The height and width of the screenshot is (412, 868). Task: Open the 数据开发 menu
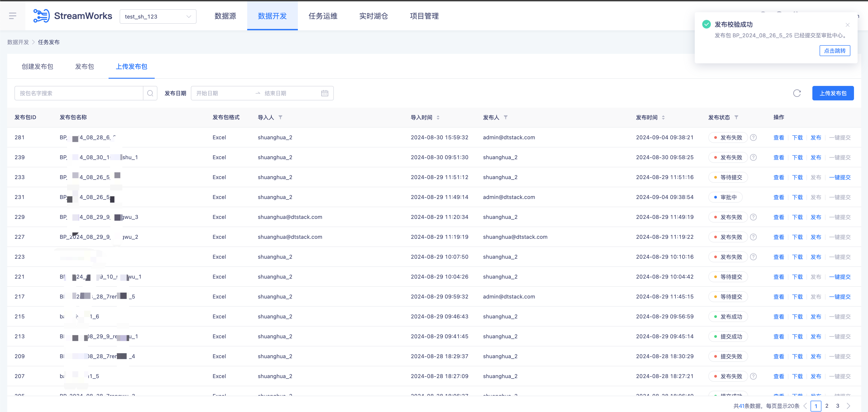tap(272, 16)
